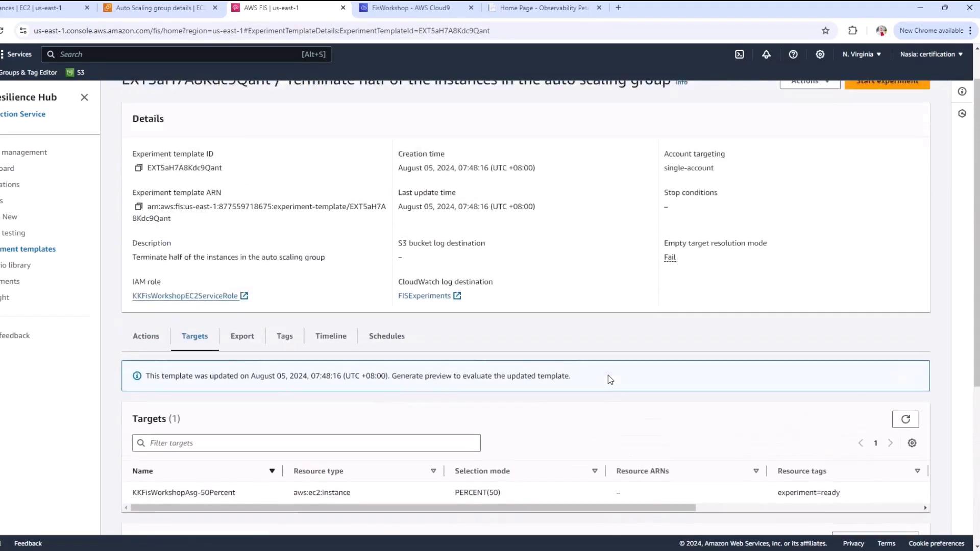Click the Filter targets search field

coord(306,443)
